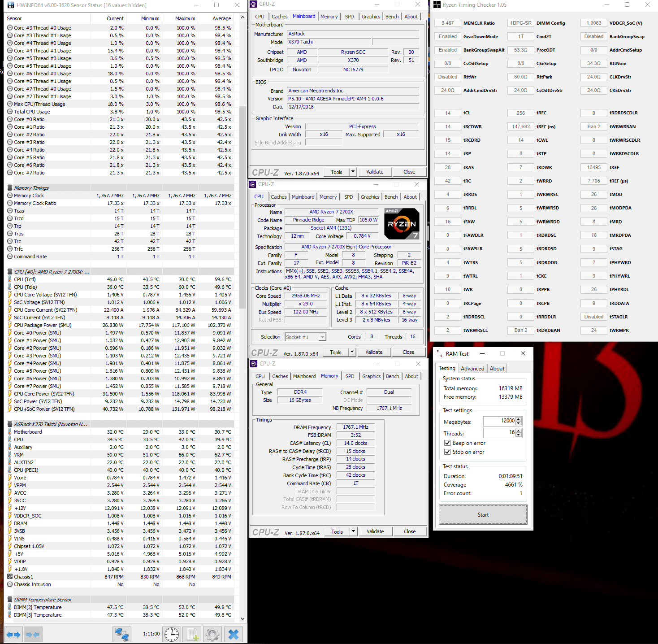Click Tools button in the CPU CPU-Z window
Image resolution: width=658 pixels, height=644 pixels.
pyautogui.click(x=336, y=352)
